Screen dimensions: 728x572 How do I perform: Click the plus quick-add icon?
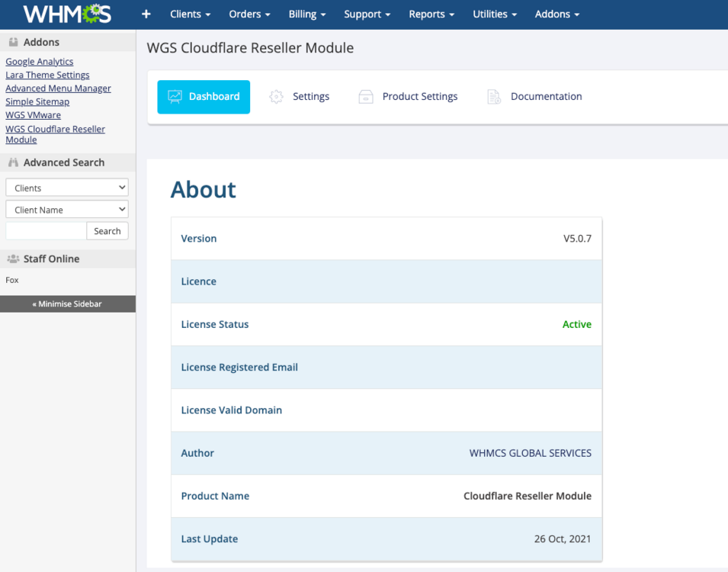point(146,14)
